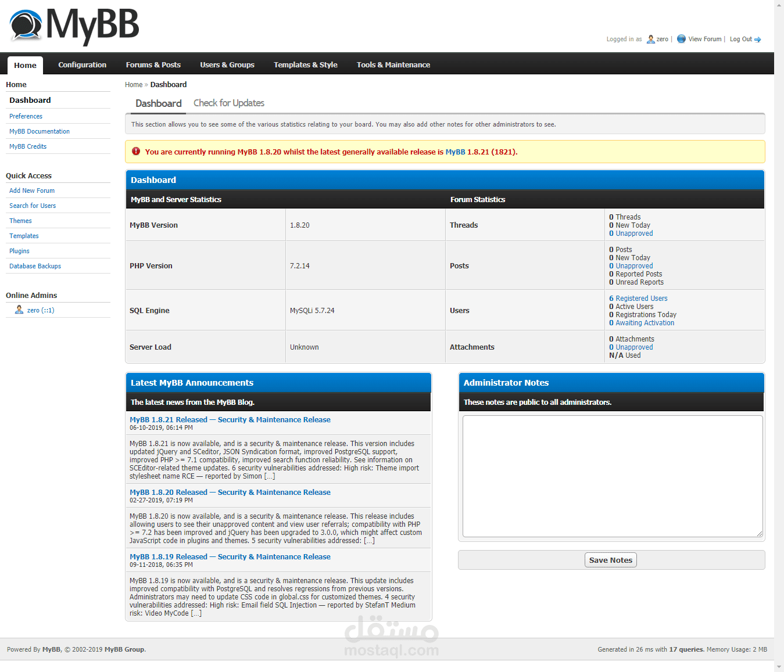
Task: Open Themes from Quick Access
Action: click(x=20, y=221)
